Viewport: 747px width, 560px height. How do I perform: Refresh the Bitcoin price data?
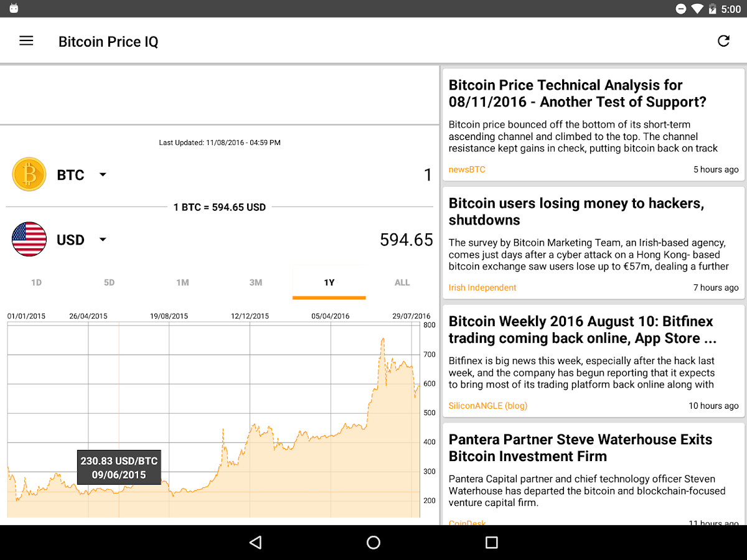[723, 41]
